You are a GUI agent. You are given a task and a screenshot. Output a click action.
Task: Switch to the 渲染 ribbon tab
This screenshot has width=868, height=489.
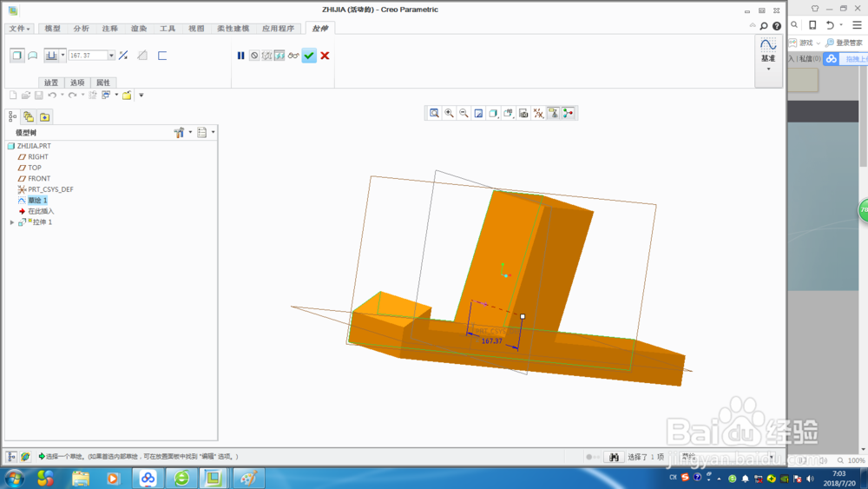point(139,29)
